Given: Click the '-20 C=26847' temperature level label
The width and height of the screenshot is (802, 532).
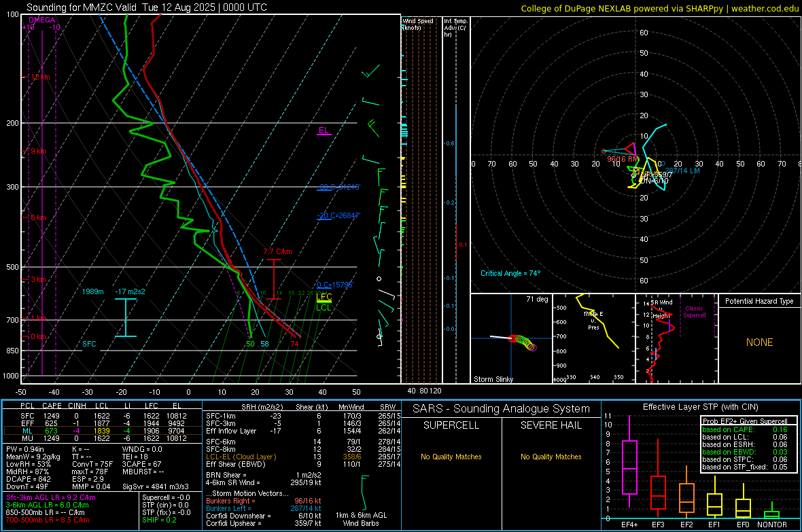Looking at the screenshot, I should 339,215.
